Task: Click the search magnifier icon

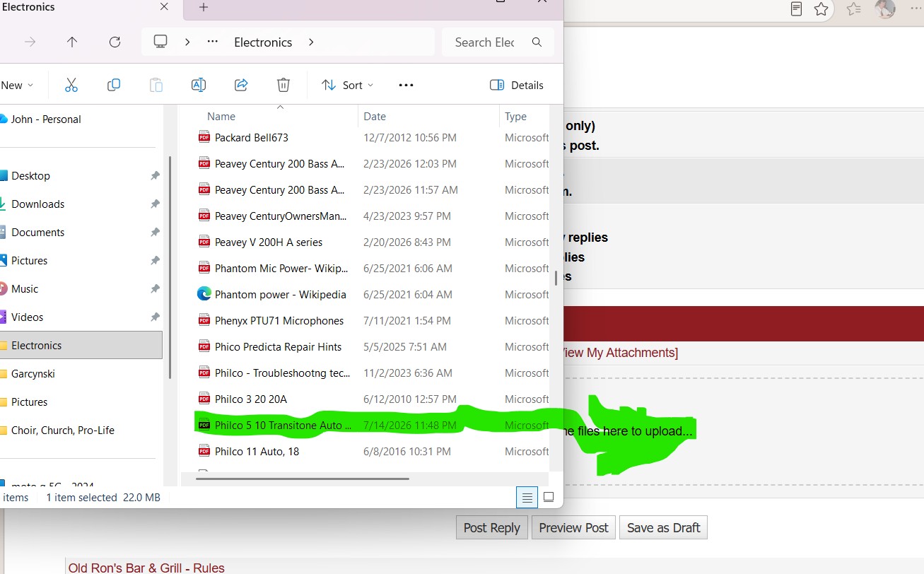Action: click(537, 42)
